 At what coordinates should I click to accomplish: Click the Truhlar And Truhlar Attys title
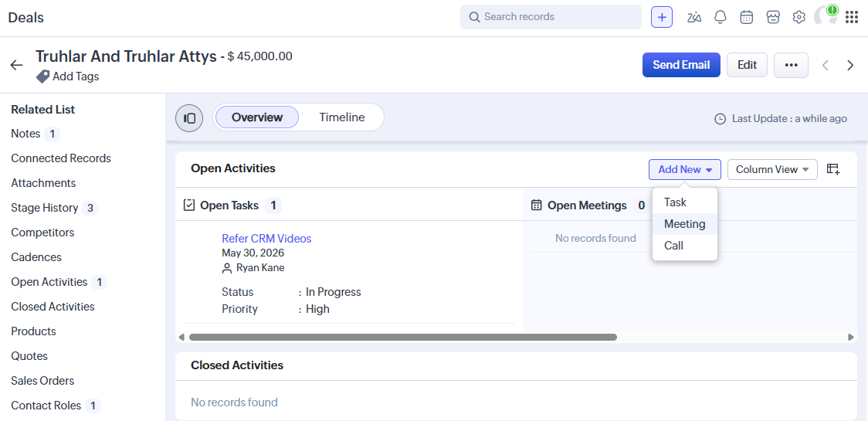coord(126,56)
